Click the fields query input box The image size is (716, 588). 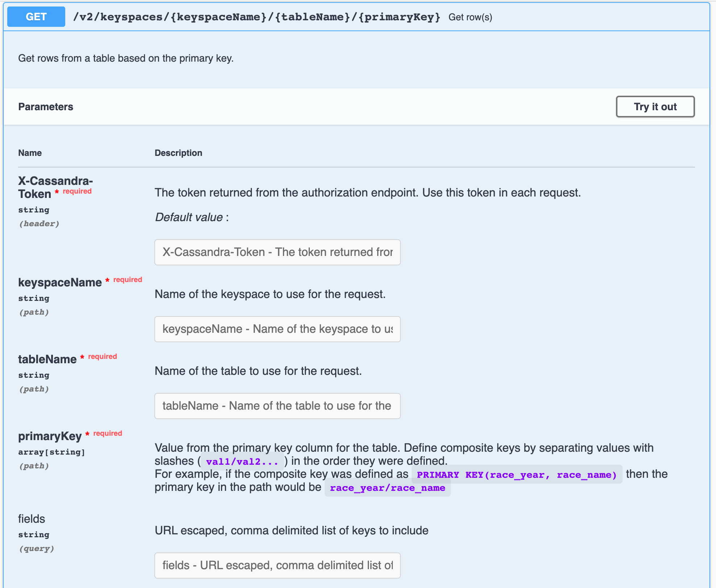[x=277, y=565]
